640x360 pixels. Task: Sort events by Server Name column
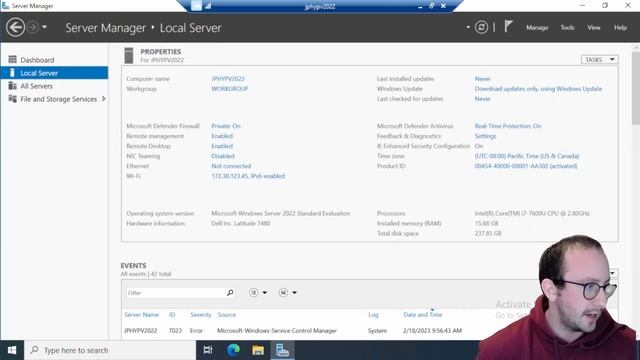pyautogui.click(x=142, y=315)
